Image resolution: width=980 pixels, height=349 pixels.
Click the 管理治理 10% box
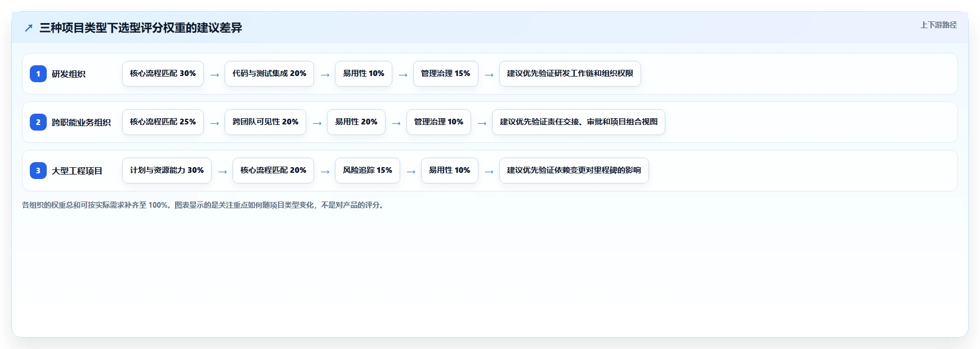438,122
